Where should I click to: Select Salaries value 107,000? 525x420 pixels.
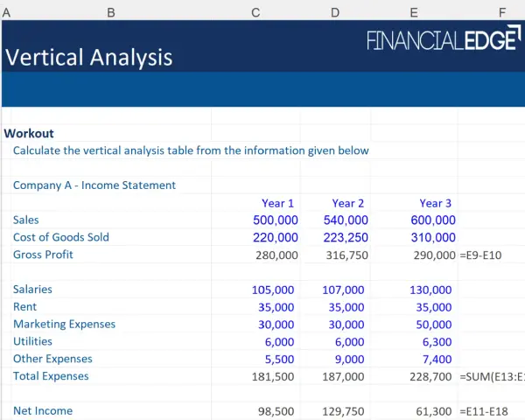point(343,290)
